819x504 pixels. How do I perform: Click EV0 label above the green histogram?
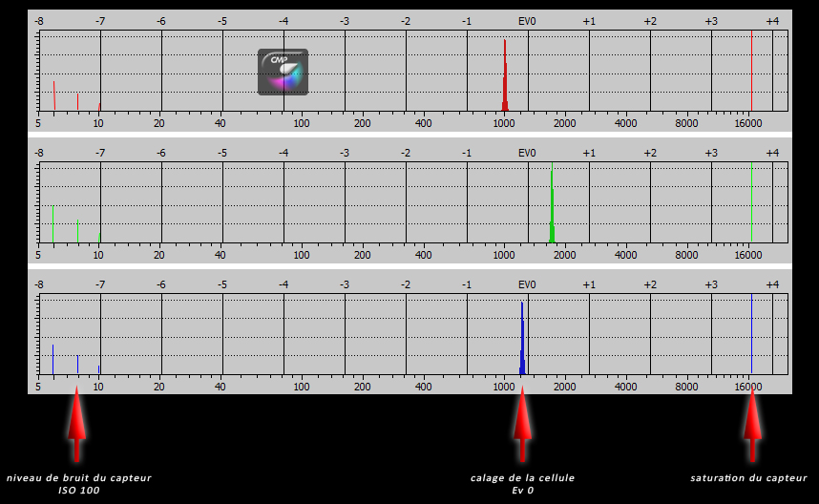527,153
